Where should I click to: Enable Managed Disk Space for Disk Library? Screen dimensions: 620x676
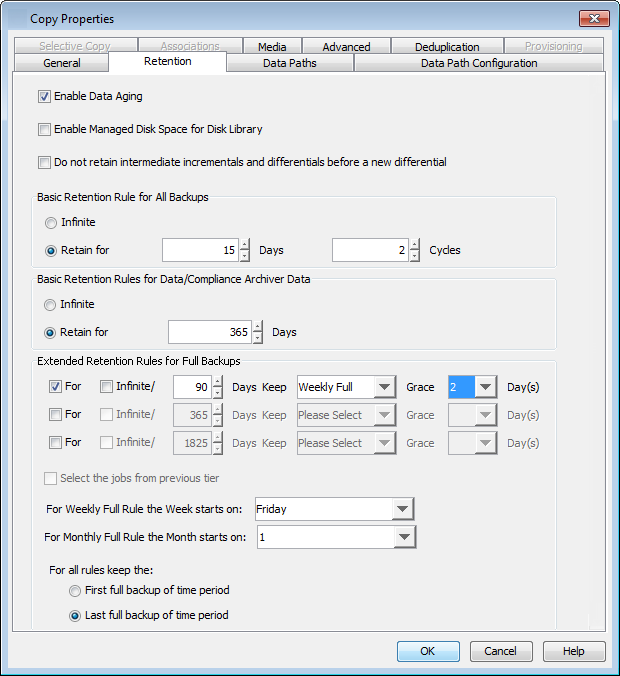[x=44, y=129]
